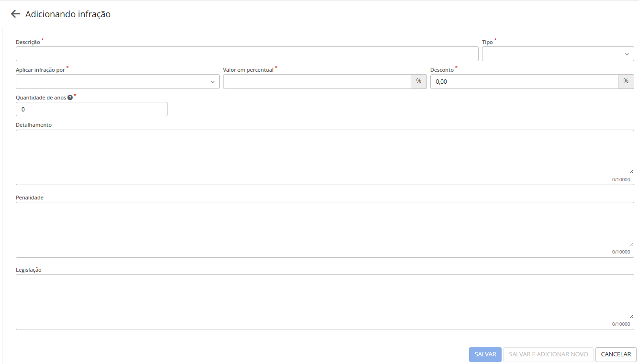Click the percent symbol beside Desconto
The height and width of the screenshot is (364, 639).
[x=626, y=81]
